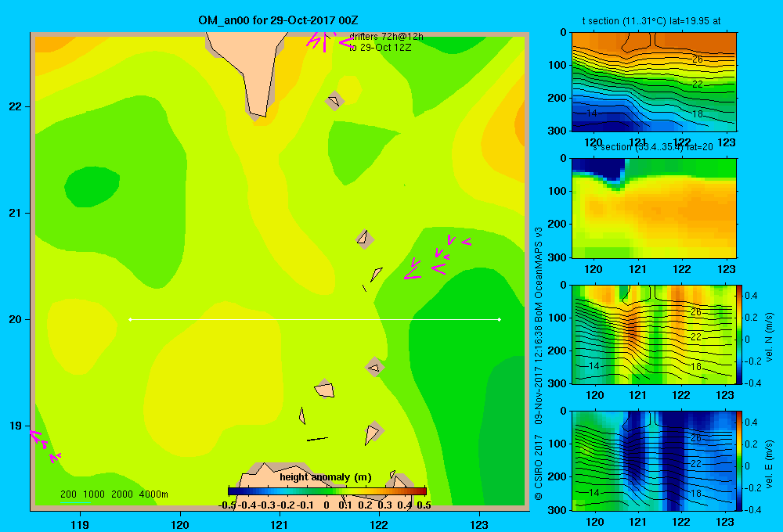Click the vel. E velocity color scale
The image size is (783, 532).
[x=738, y=460]
